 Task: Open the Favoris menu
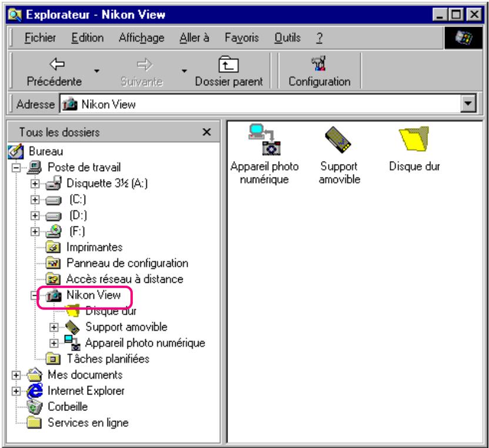click(x=242, y=38)
